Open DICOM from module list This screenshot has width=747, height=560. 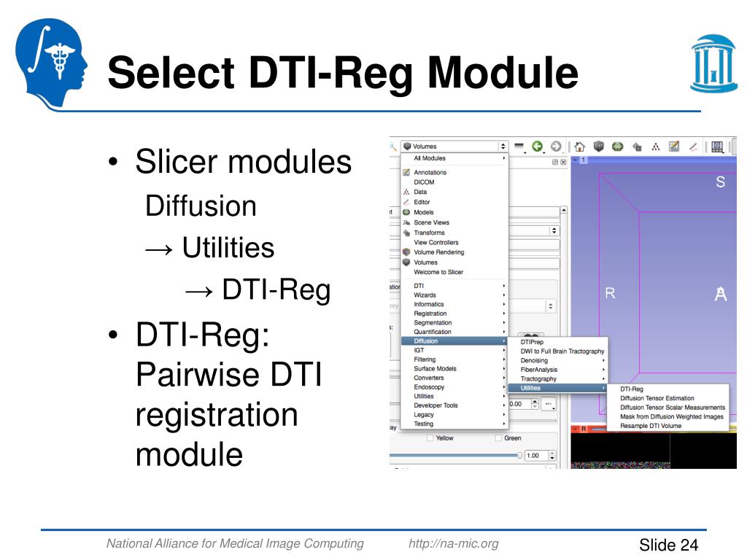[454, 182]
